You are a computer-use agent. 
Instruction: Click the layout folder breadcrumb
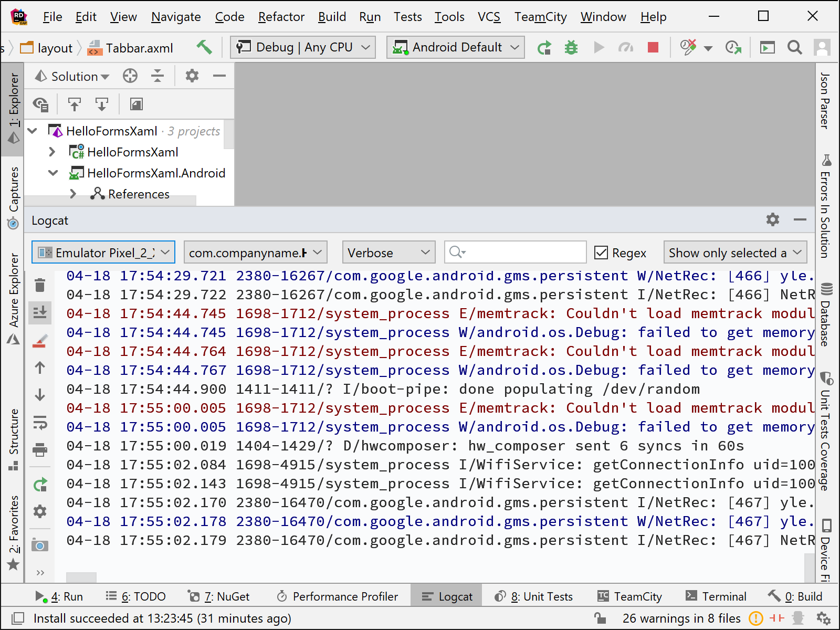point(46,48)
